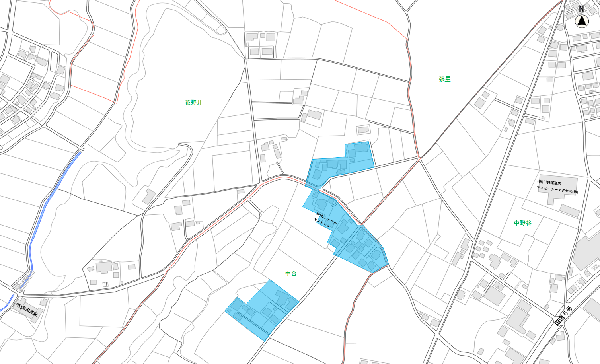Screen dimensions: 600x364
Task: Select the blue highlighted area below 中台
Action: pyautogui.click(x=262, y=311)
